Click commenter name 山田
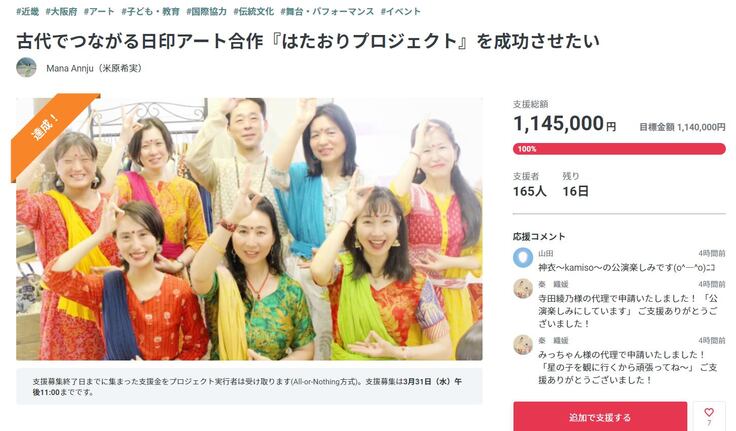This screenshot has width=736, height=431. (x=545, y=253)
